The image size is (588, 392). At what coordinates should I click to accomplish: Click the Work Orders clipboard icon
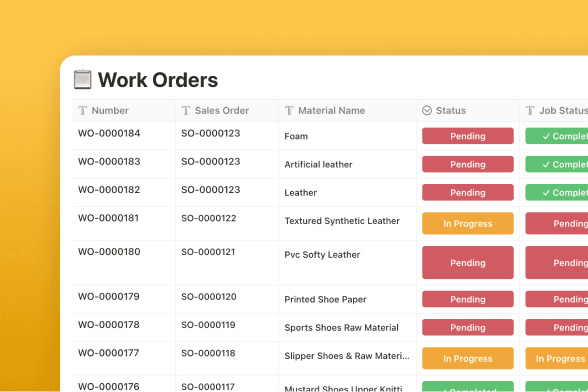(82, 80)
